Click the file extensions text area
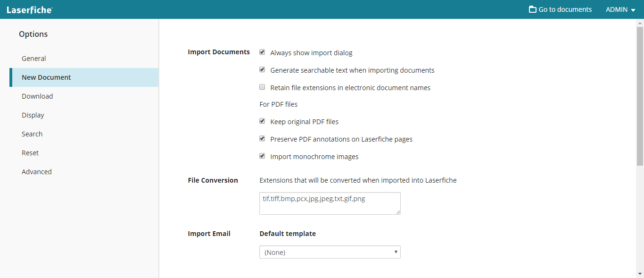The width and height of the screenshot is (644, 278). 330,203
